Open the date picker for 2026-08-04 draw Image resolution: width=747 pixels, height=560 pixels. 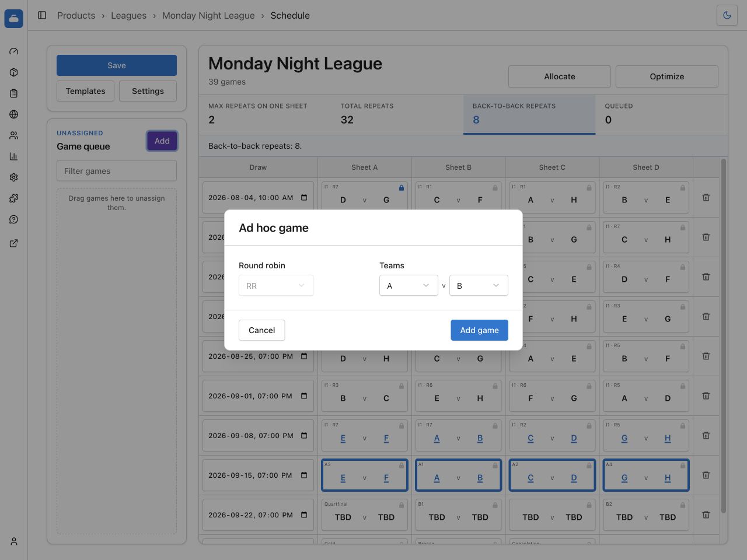pyautogui.click(x=304, y=198)
